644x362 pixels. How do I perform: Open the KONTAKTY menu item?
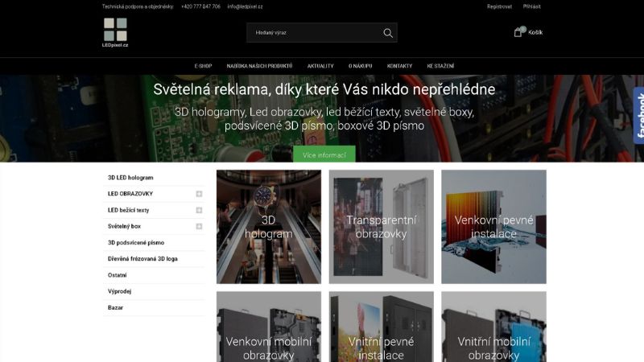point(399,66)
